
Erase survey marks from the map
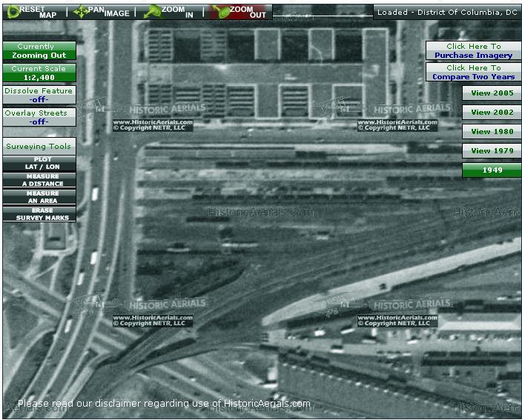tap(39, 214)
